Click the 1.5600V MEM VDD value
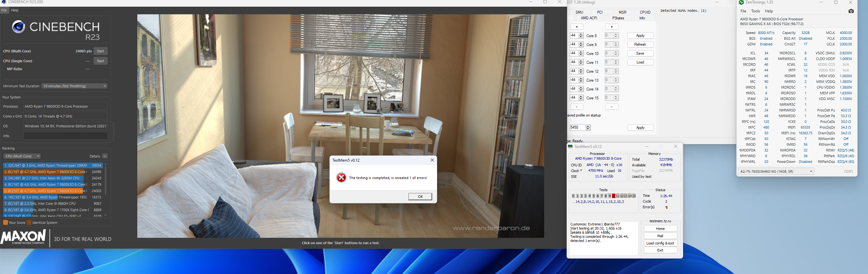The height and width of the screenshot is (274, 868). click(x=845, y=76)
